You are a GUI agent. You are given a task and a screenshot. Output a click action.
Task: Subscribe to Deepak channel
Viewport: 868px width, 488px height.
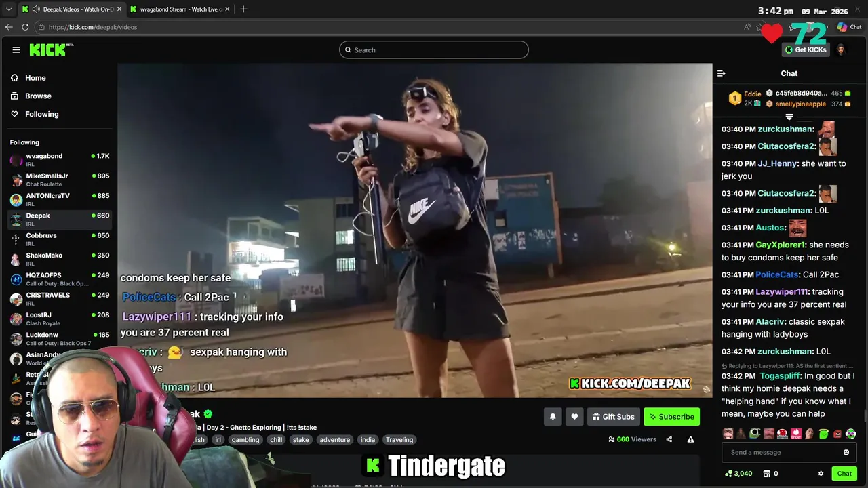click(x=671, y=417)
